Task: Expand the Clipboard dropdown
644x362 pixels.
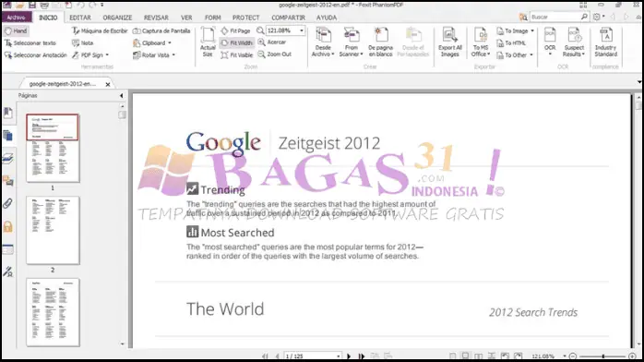Action: click(152, 42)
